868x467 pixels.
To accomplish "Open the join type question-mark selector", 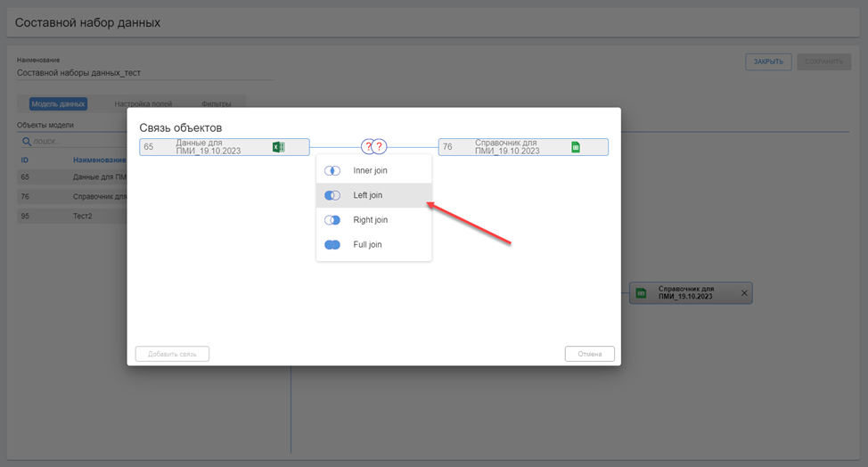I will pos(373,147).
